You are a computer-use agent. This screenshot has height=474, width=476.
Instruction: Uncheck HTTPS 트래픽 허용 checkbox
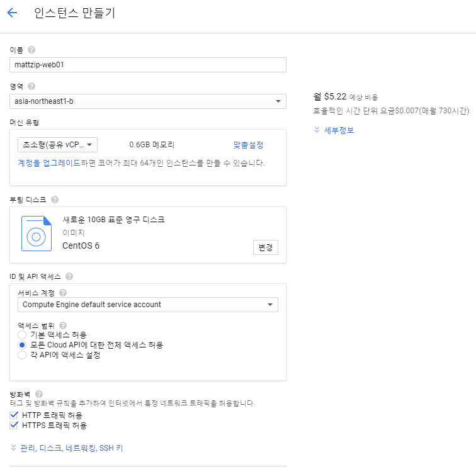(14, 425)
